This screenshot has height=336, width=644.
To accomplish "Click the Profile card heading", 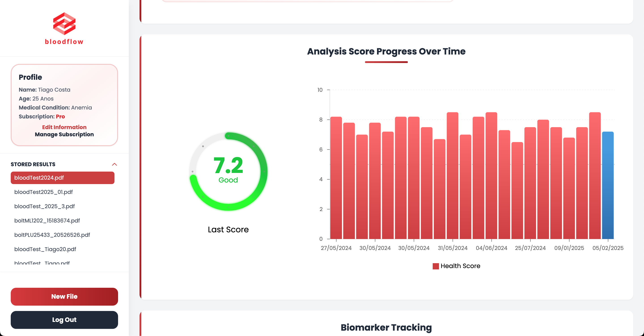I will pos(30,77).
